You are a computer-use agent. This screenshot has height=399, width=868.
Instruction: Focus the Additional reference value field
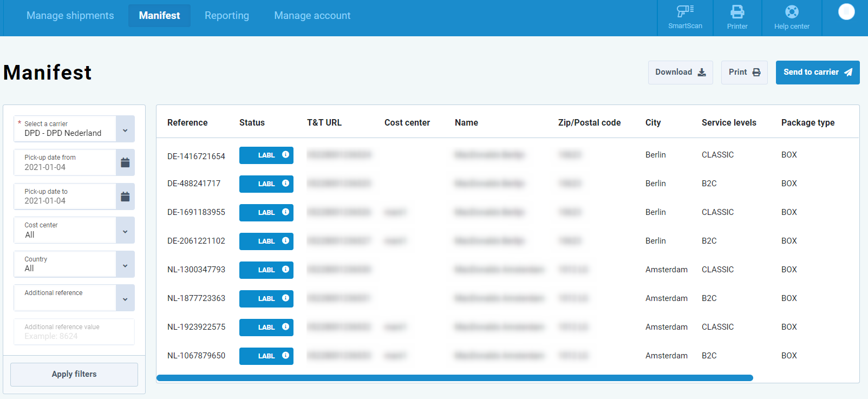(74, 332)
